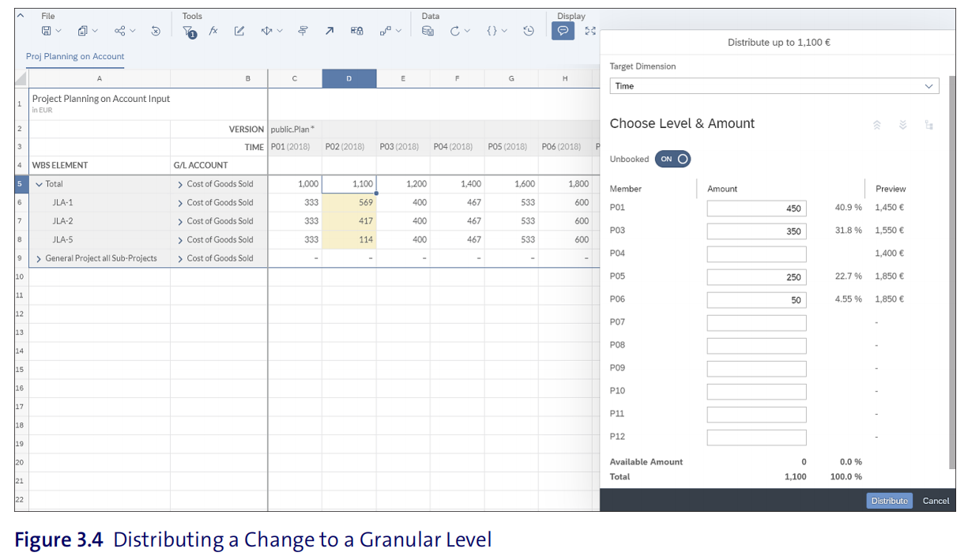This screenshot has height=560, width=968.
Task: Click the Total cell 1,800 for P06
Action: 565,184
